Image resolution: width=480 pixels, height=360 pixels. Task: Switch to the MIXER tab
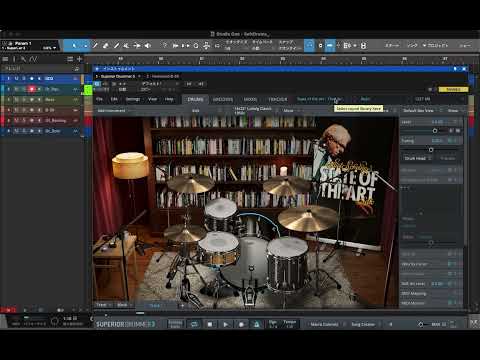click(250, 99)
